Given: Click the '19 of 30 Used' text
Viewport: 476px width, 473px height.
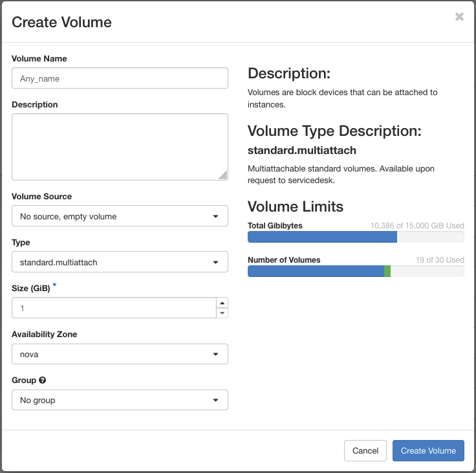Looking at the screenshot, I should (440, 260).
